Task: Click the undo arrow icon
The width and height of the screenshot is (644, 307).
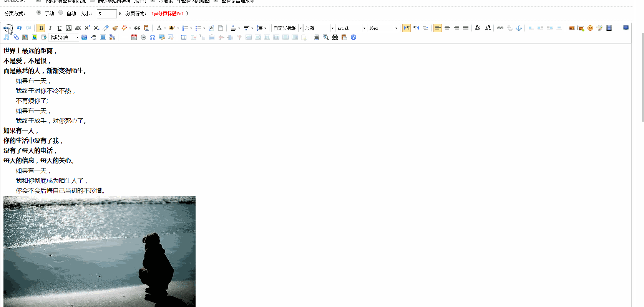Action: point(19,28)
